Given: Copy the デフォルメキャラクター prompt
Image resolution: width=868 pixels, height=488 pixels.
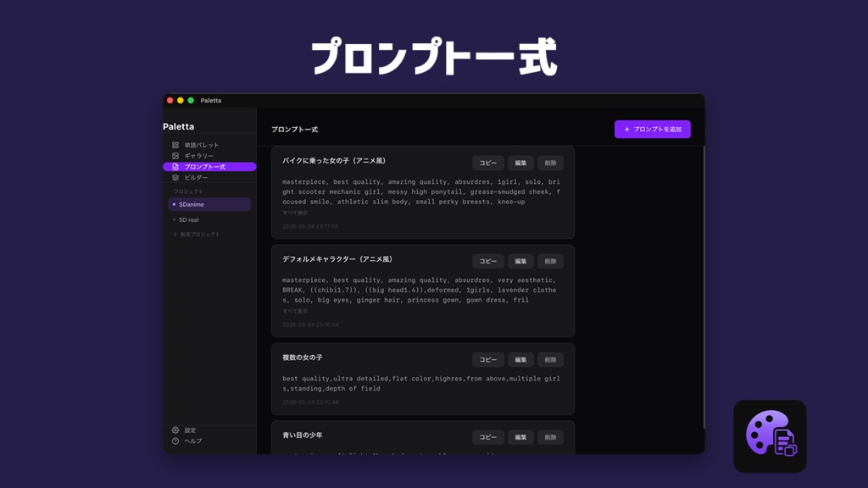Looking at the screenshot, I should click(x=487, y=261).
